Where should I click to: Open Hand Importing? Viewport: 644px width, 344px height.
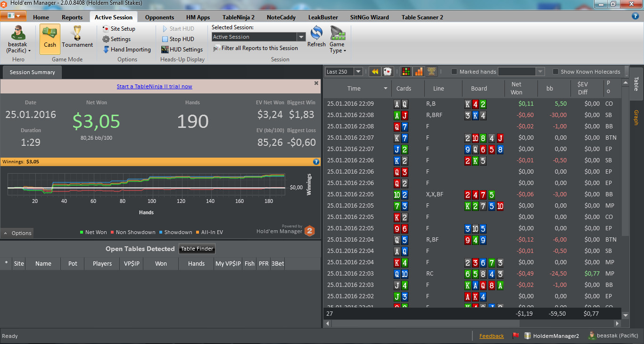tap(126, 50)
